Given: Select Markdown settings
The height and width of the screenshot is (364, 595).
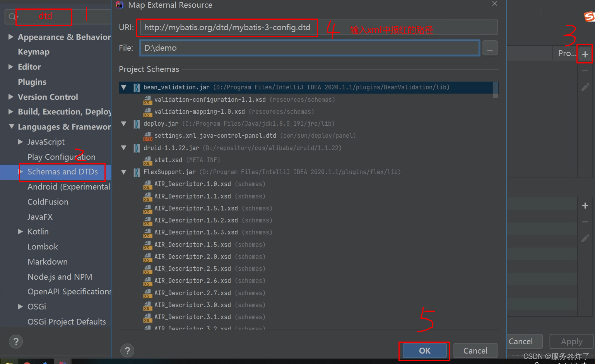Looking at the screenshot, I should point(48,262).
